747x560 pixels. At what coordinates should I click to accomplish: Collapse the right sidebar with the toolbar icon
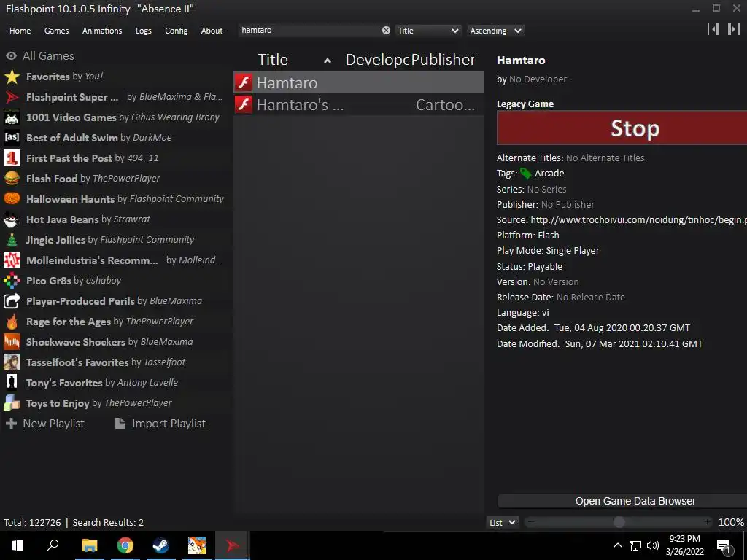point(734,29)
